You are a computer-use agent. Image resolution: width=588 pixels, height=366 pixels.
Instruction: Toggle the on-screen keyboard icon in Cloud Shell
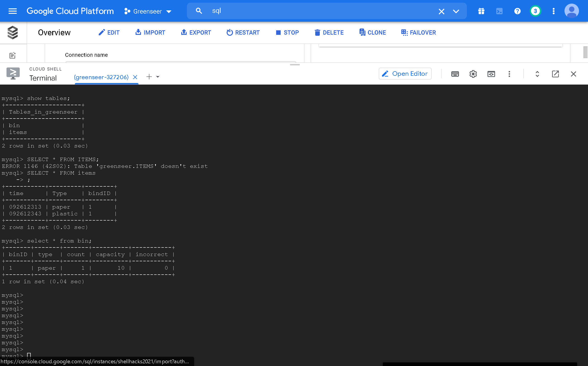[x=455, y=74]
